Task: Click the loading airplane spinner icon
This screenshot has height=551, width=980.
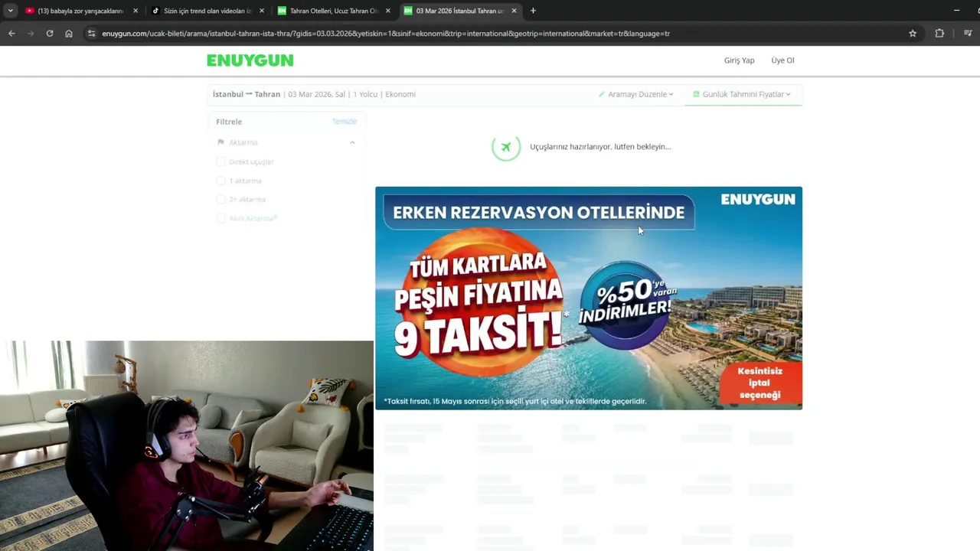Action: pyautogui.click(x=506, y=146)
